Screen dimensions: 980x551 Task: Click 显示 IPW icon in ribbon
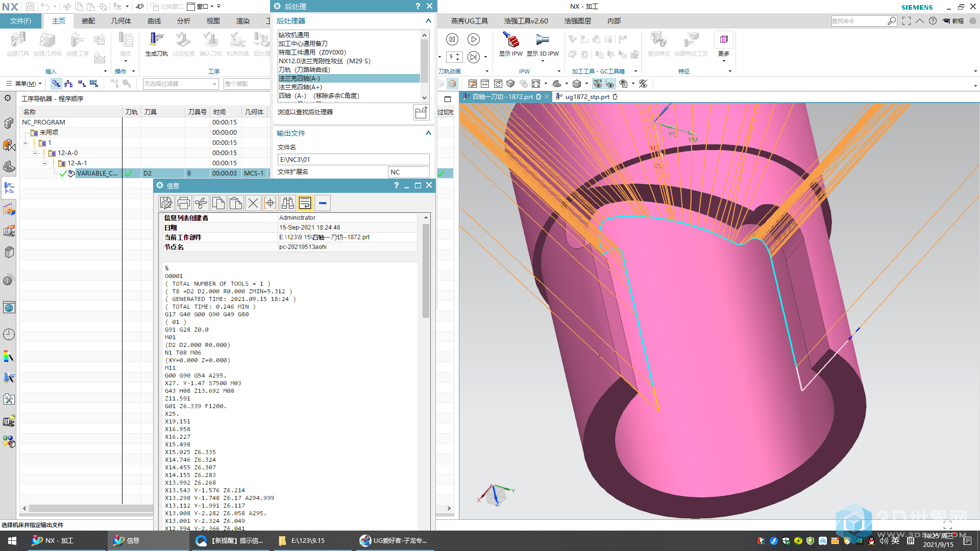(510, 40)
